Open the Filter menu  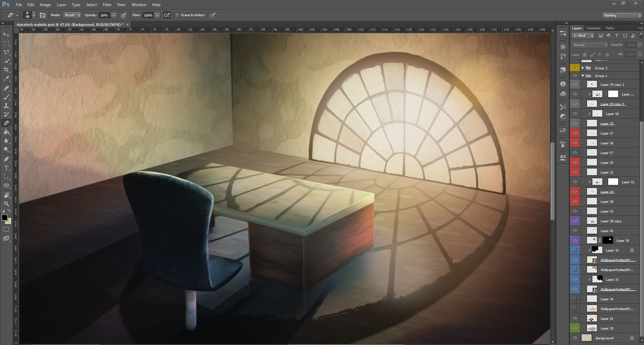tap(107, 5)
